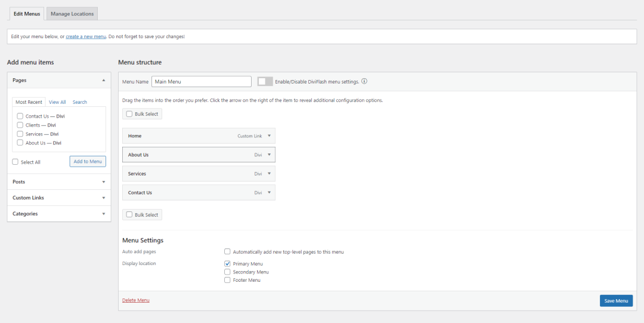Expand the Contact Us item arrow

tap(269, 193)
